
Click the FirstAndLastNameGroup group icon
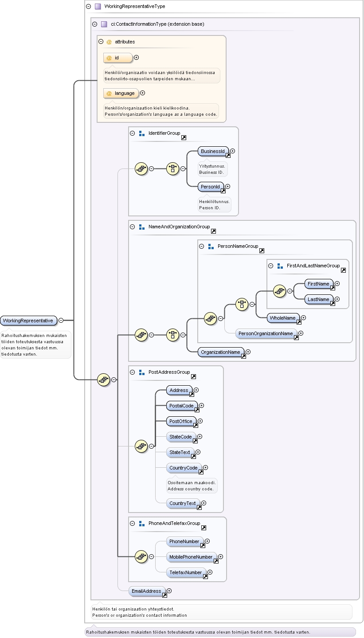280,266
